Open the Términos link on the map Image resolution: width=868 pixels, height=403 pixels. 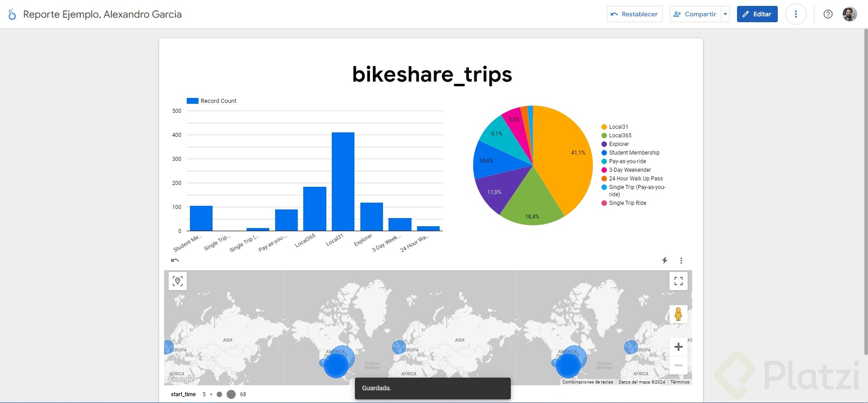point(679,382)
